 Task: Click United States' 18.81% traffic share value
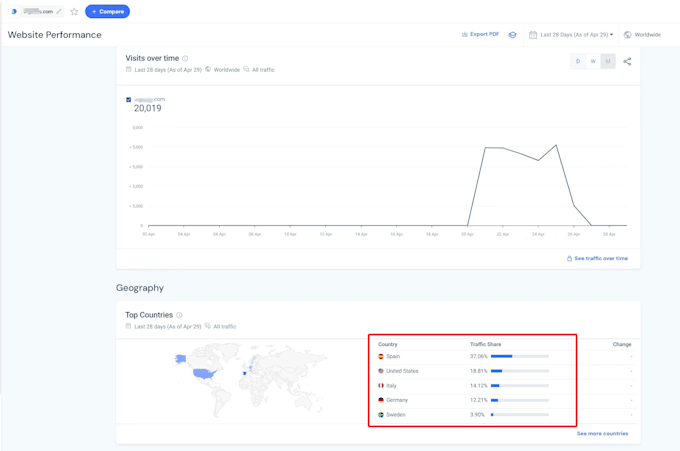coord(479,371)
